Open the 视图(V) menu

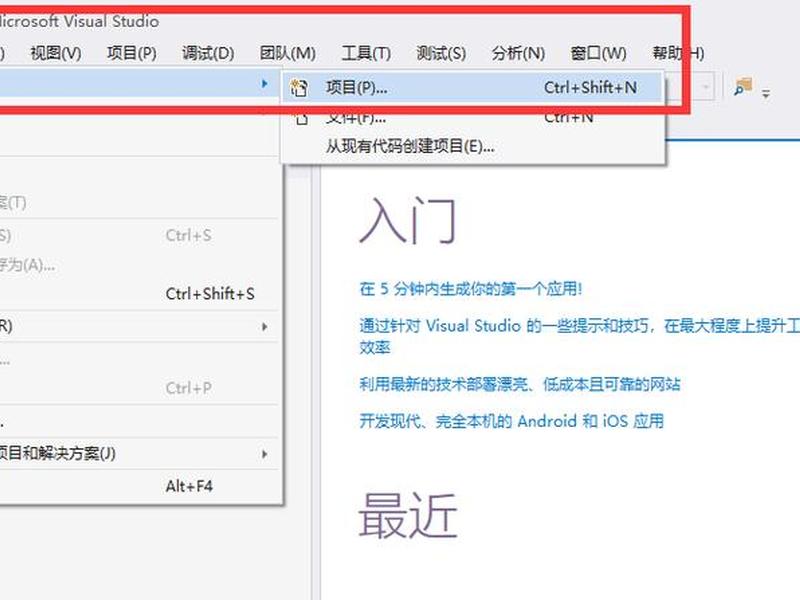click(56, 53)
